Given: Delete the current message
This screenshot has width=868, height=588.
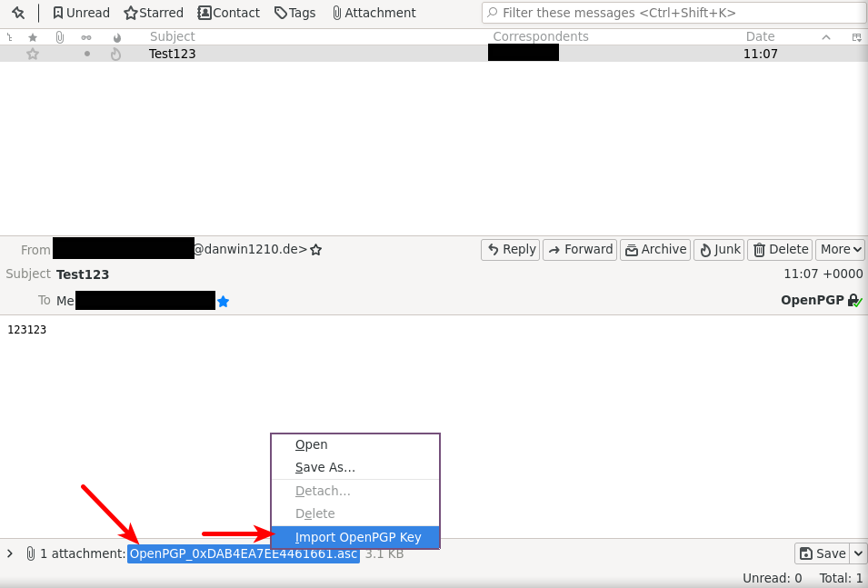Looking at the screenshot, I should pyautogui.click(x=780, y=249).
